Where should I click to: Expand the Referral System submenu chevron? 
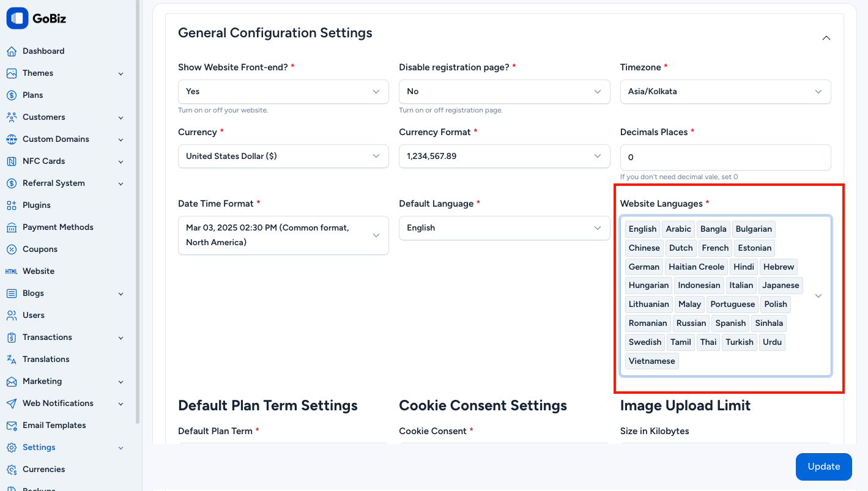tap(121, 183)
